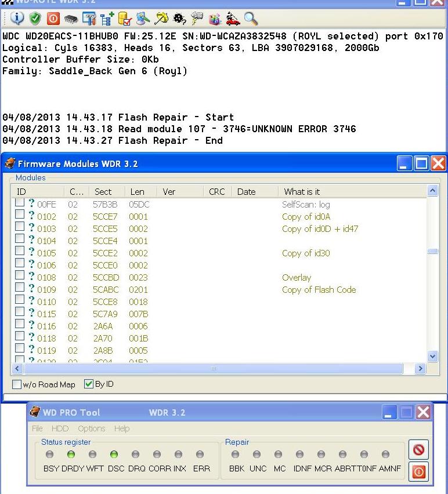Click the black memory chip icon
This screenshot has height=494, width=448.
point(71,20)
